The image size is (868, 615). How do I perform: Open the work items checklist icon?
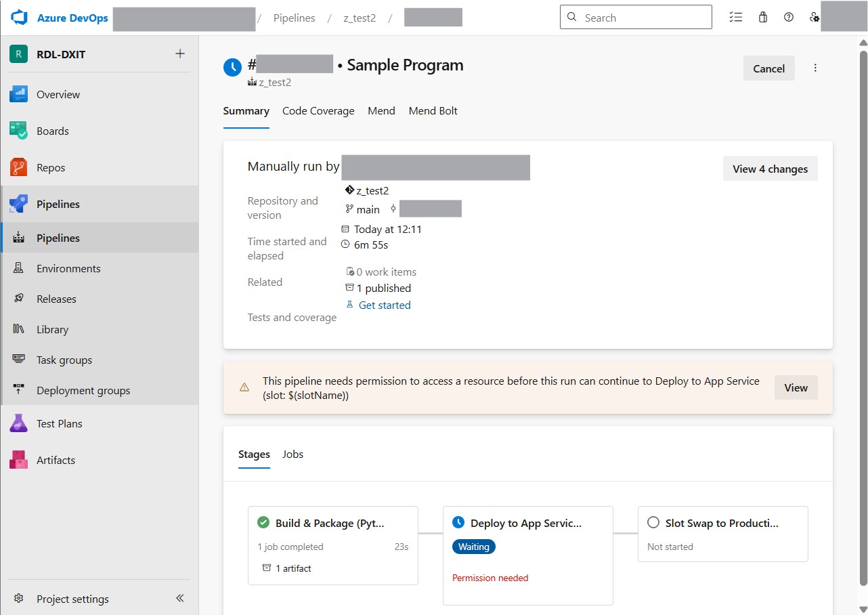tap(736, 18)
